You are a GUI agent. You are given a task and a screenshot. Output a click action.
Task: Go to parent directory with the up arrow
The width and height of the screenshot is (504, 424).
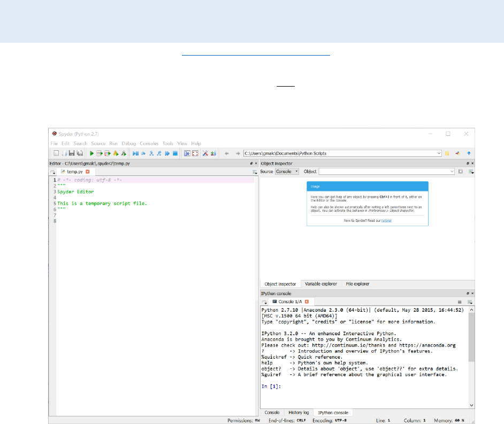coord(469,153)
